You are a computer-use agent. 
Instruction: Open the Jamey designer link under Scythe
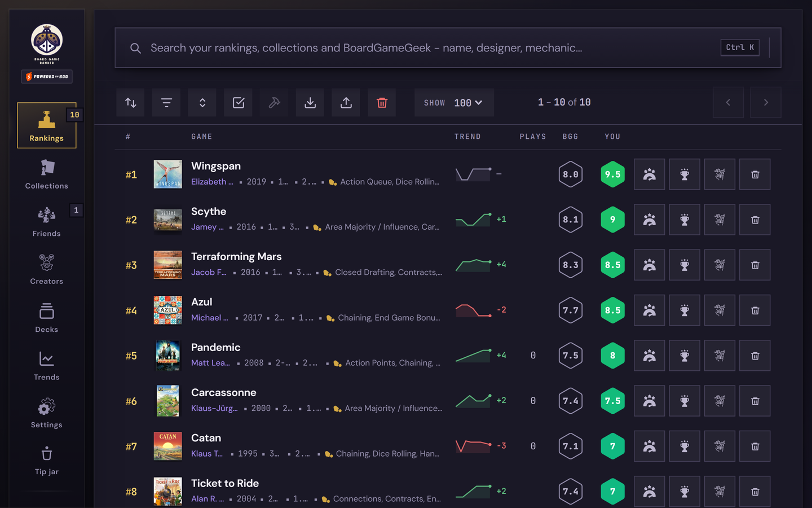tap(208, 227)
